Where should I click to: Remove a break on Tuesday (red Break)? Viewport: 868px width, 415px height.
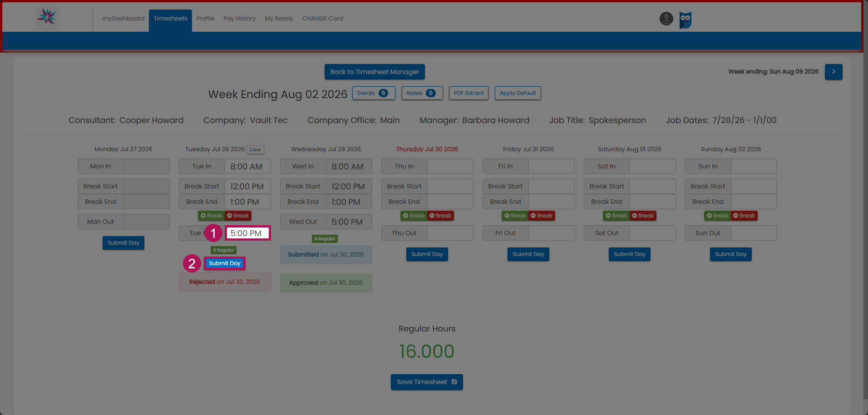tap(238, 216)
